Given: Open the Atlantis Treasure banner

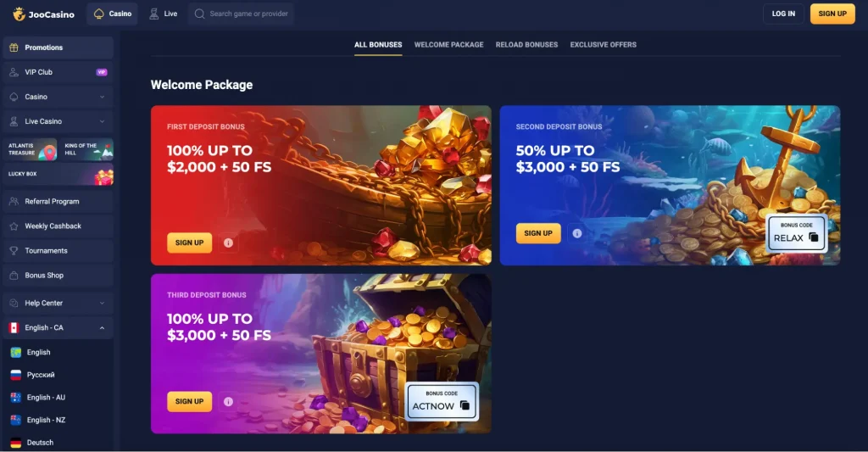Looking at the screenshot, I should [31, 149].
